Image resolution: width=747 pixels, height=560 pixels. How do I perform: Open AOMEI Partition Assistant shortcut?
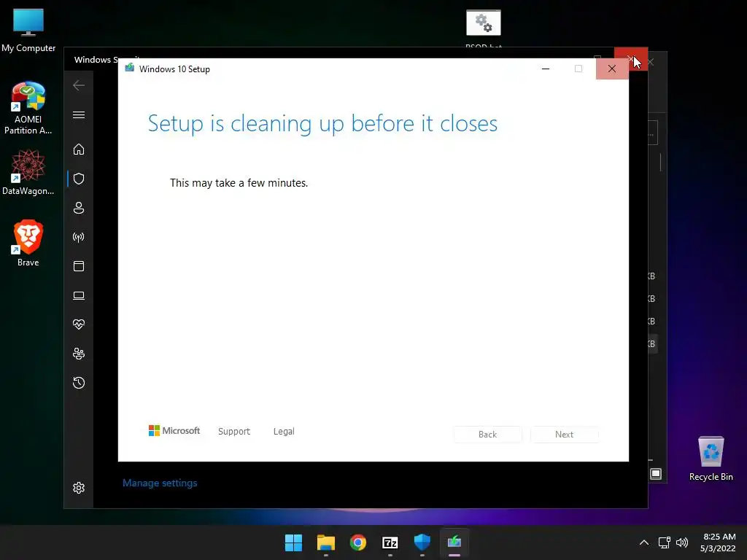(x=28, y=108)
